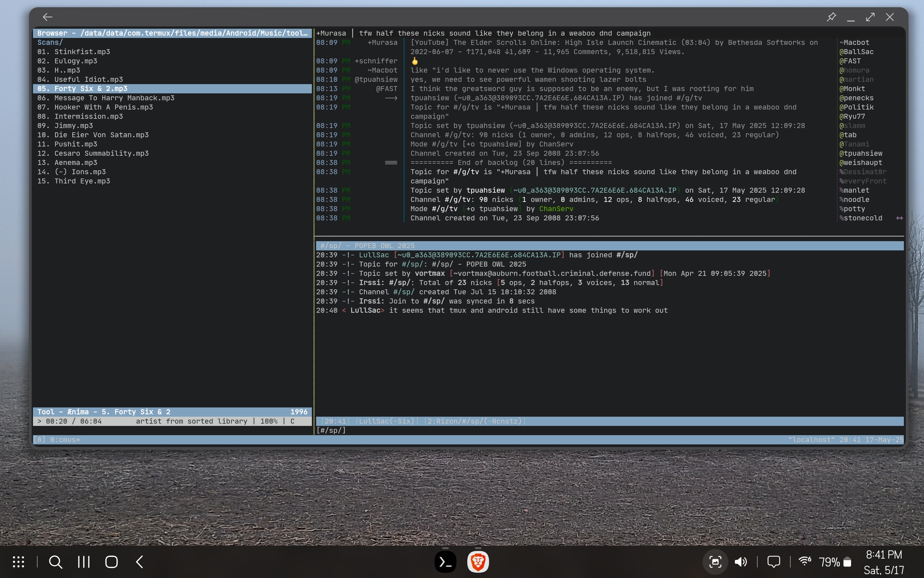Show recent apps from taskbar
The width and height of the screenshot is (924, 578).
[x=83, y=562]
